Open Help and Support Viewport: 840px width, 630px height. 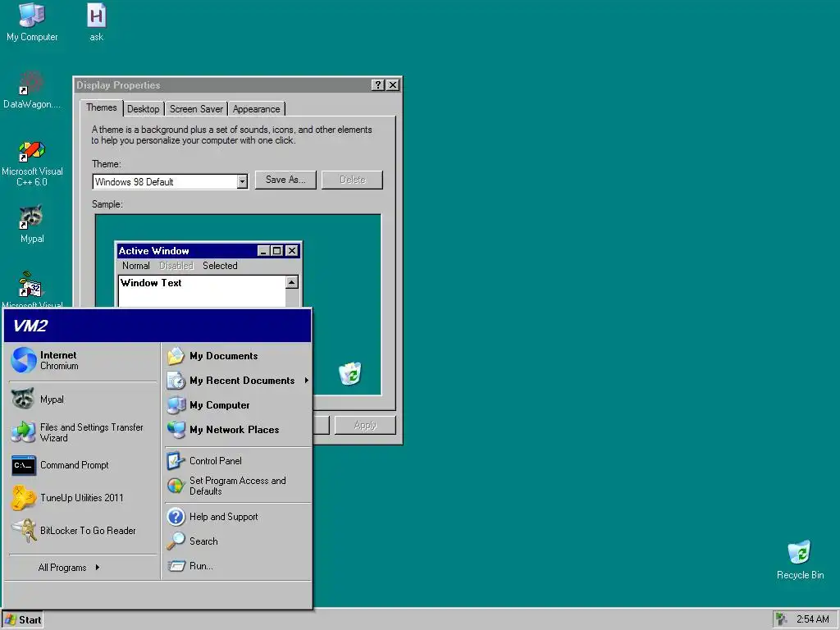coord(238,517)
